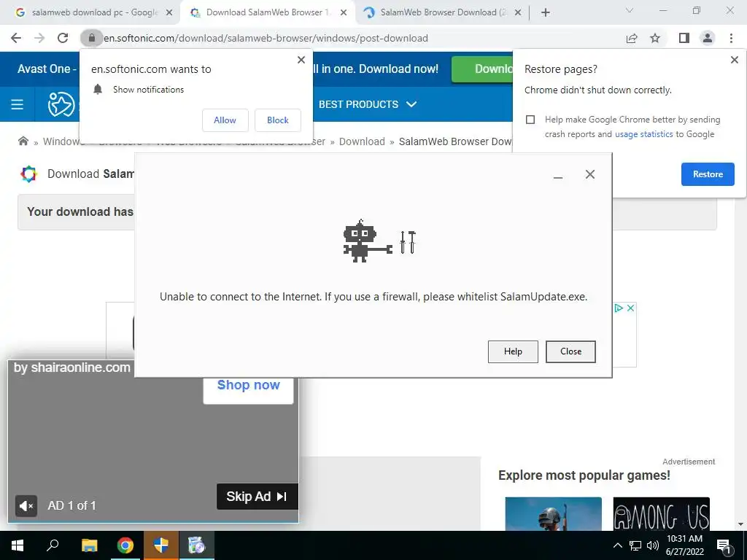Go back using the browser back arrow
Screen dimensions: 747x560
click(16, 38)
